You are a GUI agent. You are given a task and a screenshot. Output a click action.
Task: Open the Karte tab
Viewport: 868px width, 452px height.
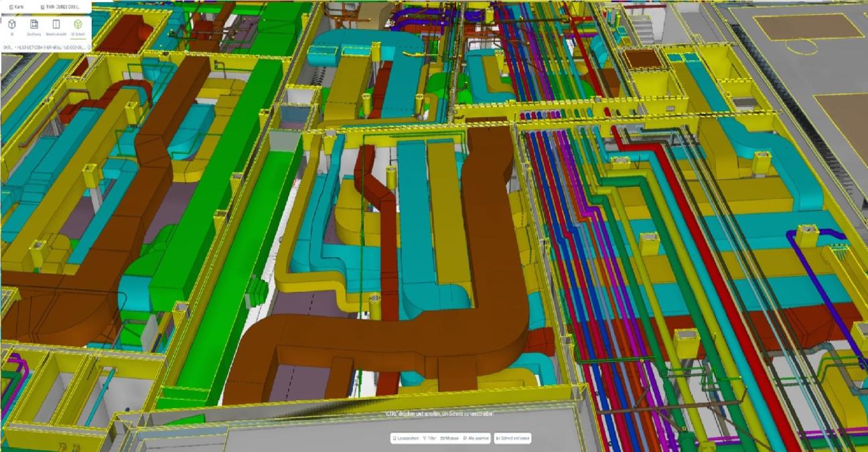(x=18, y=6)
